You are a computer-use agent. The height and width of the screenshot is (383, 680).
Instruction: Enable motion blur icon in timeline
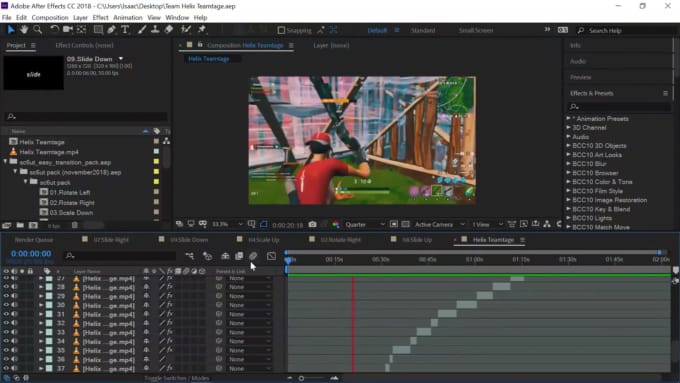point(253,256)
